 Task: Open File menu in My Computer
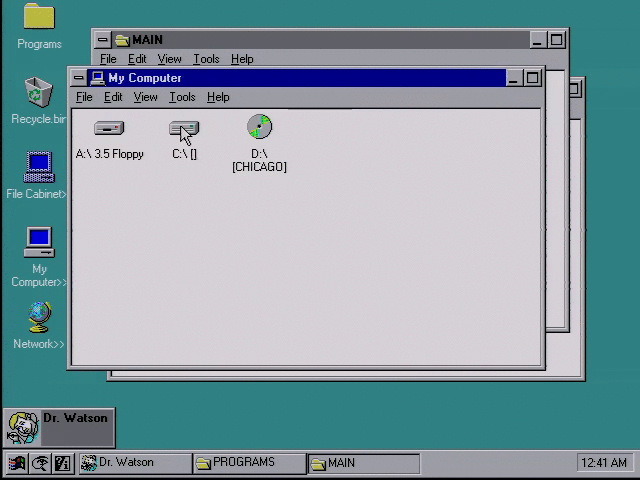pyautogui.click(x=84, y=97)
